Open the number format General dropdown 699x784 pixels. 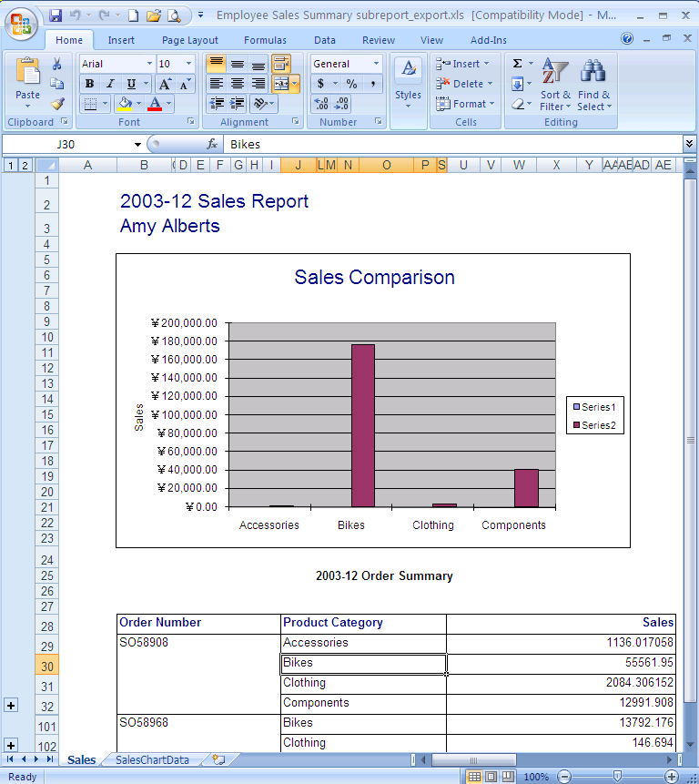(376, 64)
